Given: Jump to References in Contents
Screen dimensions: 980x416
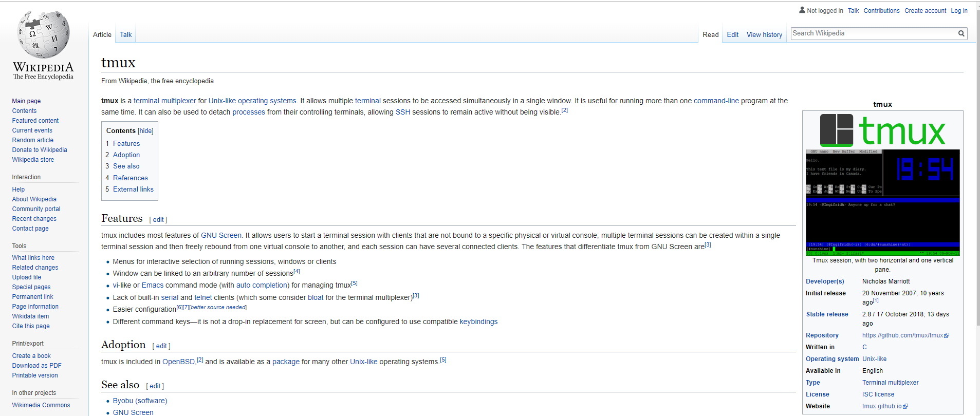Looking at the screenshot, I should (x=131, y=178).
